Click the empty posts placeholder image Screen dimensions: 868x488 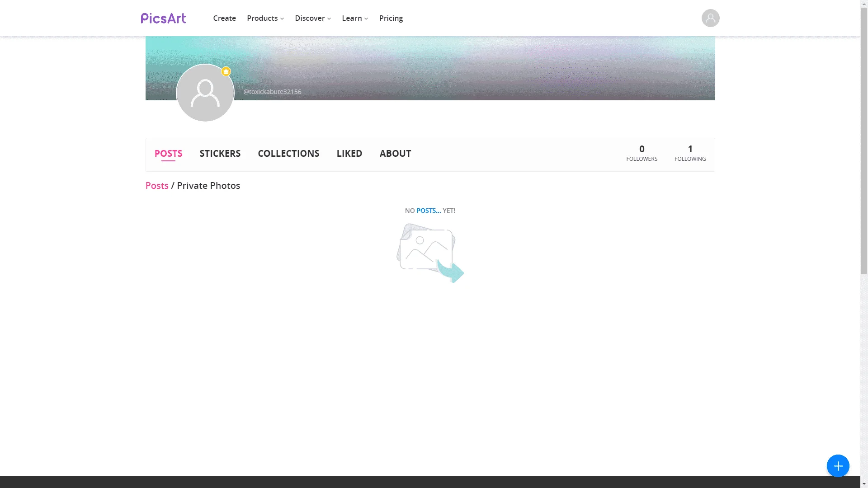(430, 253)
